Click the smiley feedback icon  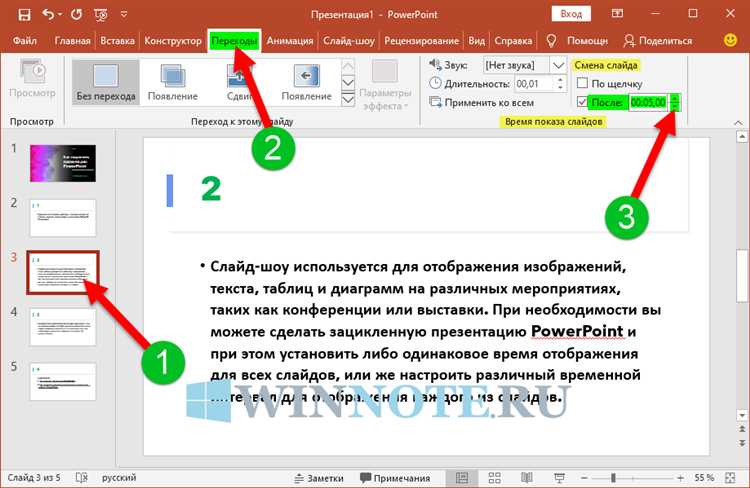(x=730, y=40)
